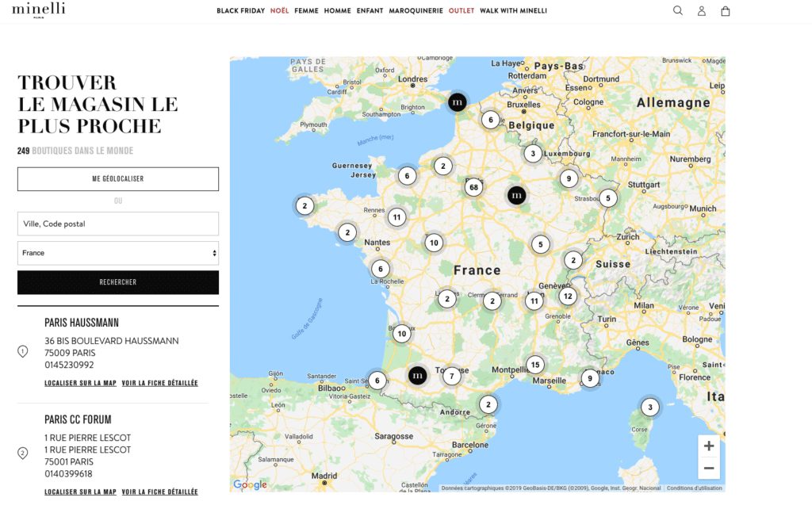
Task: Open the search magnifier icon
Action: click(x=677, y=10)
